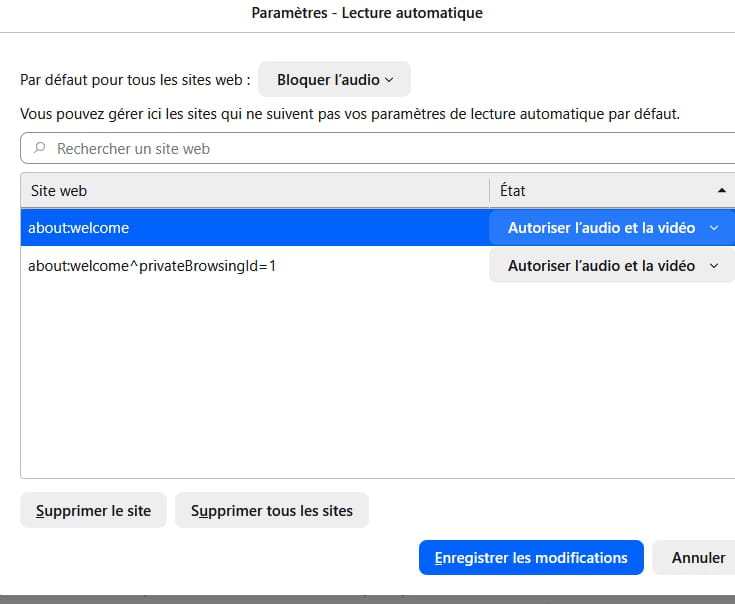Click Supprimer le site button

(93, 511)
